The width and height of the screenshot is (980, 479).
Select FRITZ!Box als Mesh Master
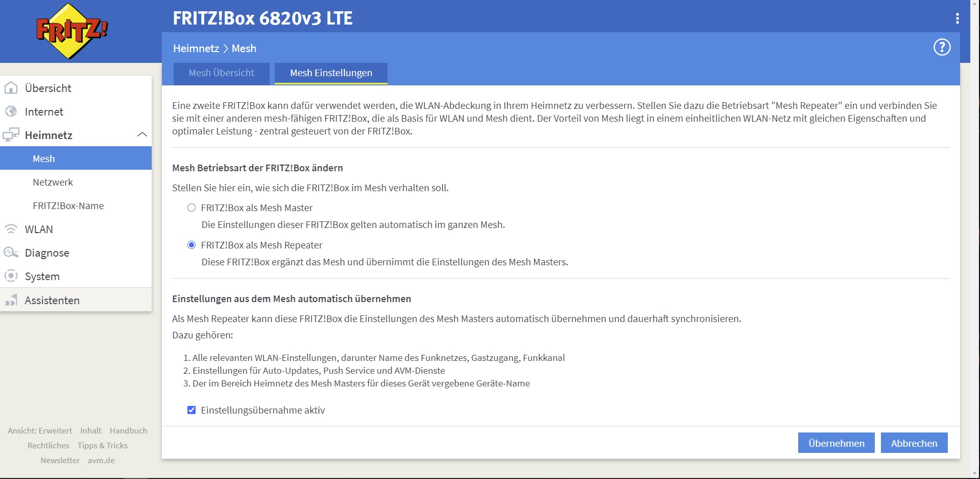(x=192, y=208)
